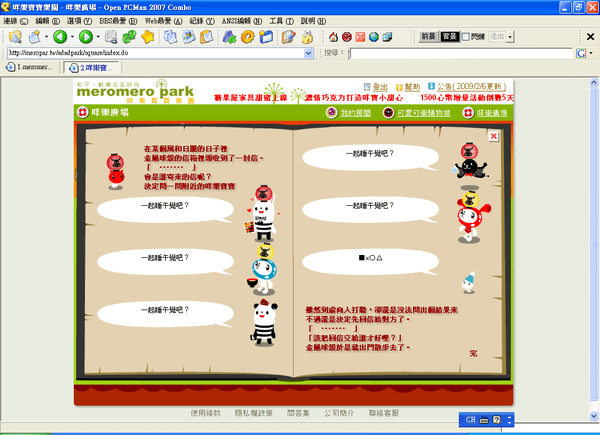
Task: Click the copy pages toolbar icon
Action: click(x=170, y=37)
